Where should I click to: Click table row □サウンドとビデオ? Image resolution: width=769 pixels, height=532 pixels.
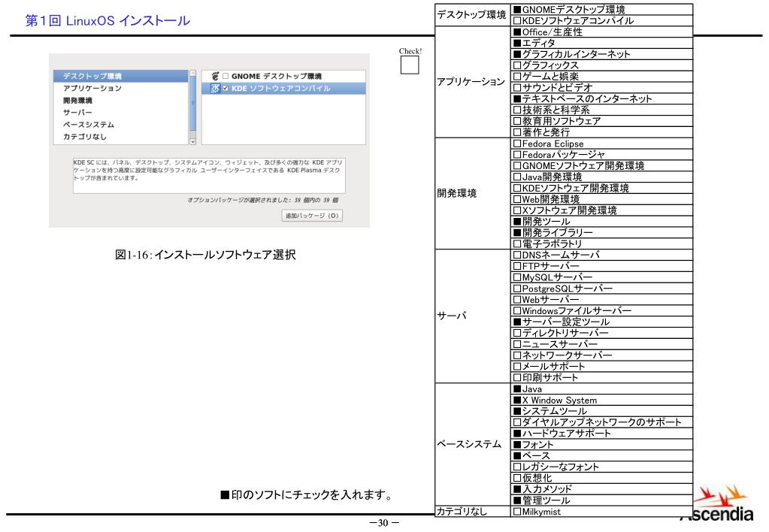coord(602,88)
